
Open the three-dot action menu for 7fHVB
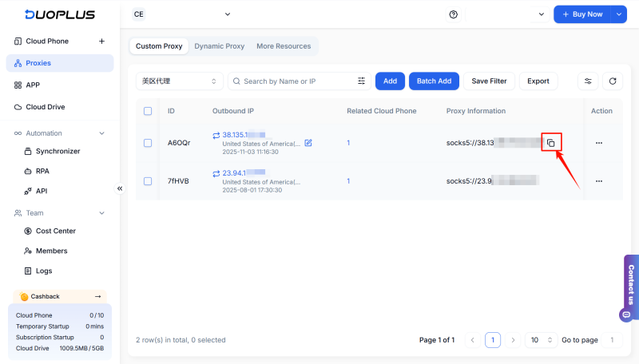[x=598, y=181]
